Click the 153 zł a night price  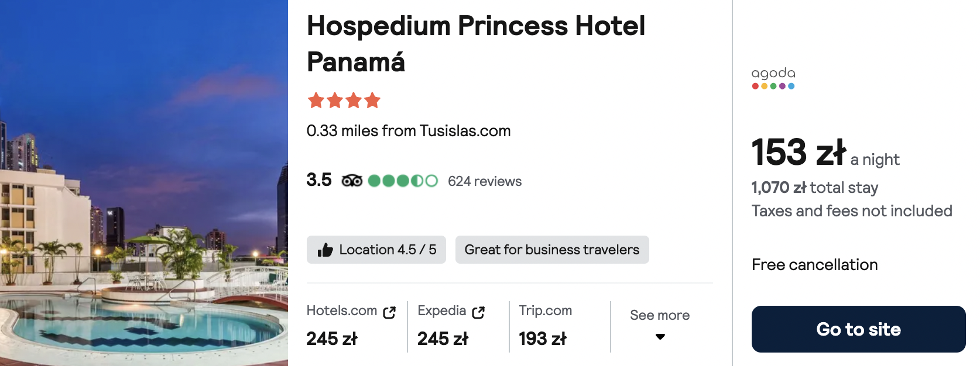(x=825, y=153)
